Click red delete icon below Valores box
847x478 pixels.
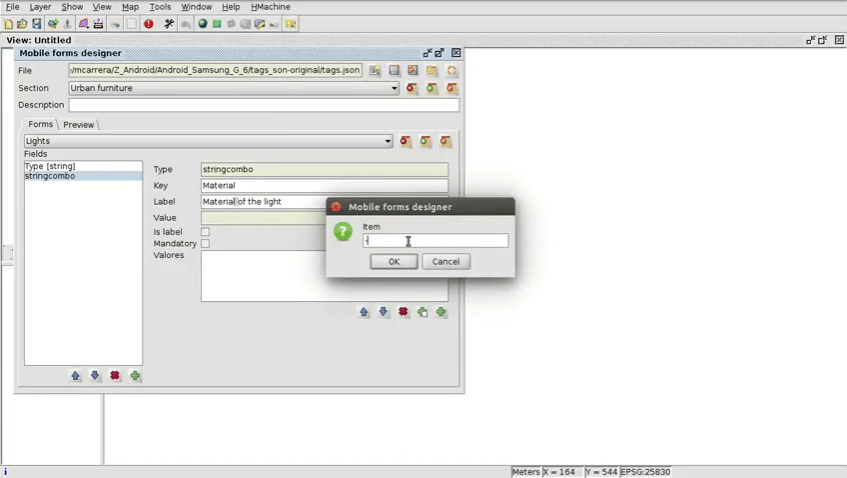(403, 312)
